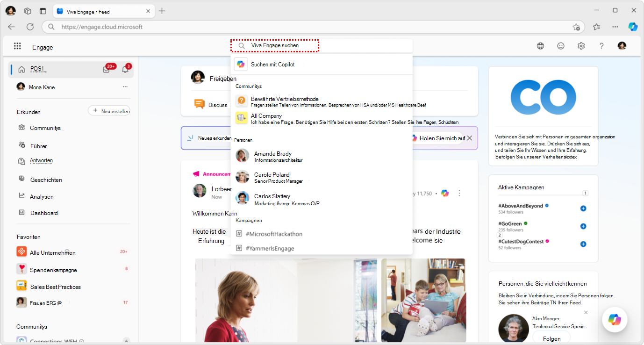The image size is (644, 345).
Task: Open the browser profile picture
Action: 11,11
